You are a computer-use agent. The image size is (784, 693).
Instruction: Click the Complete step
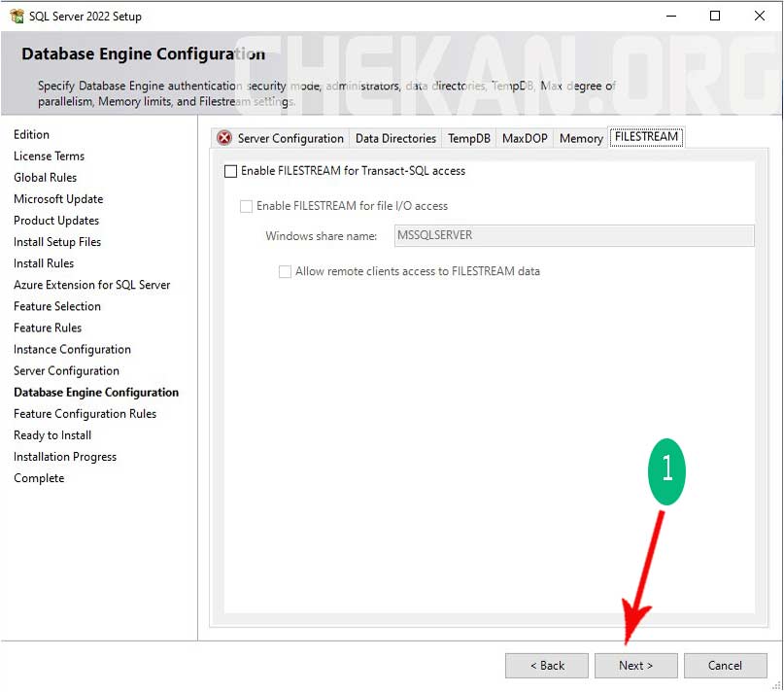(39, 479)
